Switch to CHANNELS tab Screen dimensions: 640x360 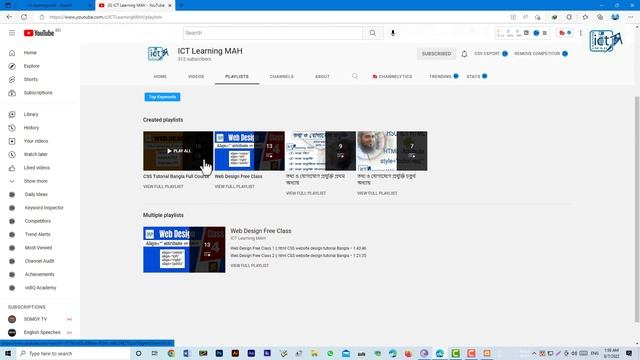coord(282,77)
